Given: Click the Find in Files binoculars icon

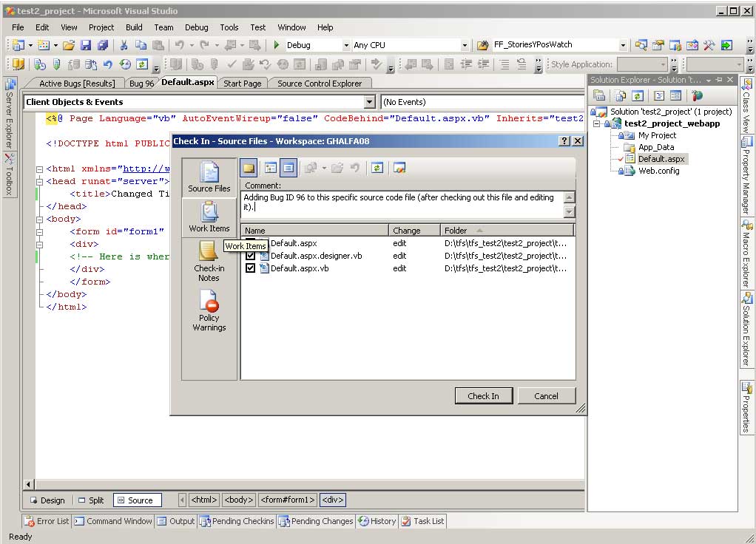Looking at the screenshot, I should [482, 45].
